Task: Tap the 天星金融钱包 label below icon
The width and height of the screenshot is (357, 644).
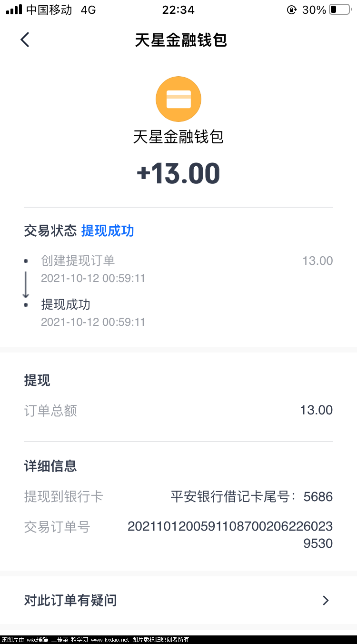Action: (178, 137)
